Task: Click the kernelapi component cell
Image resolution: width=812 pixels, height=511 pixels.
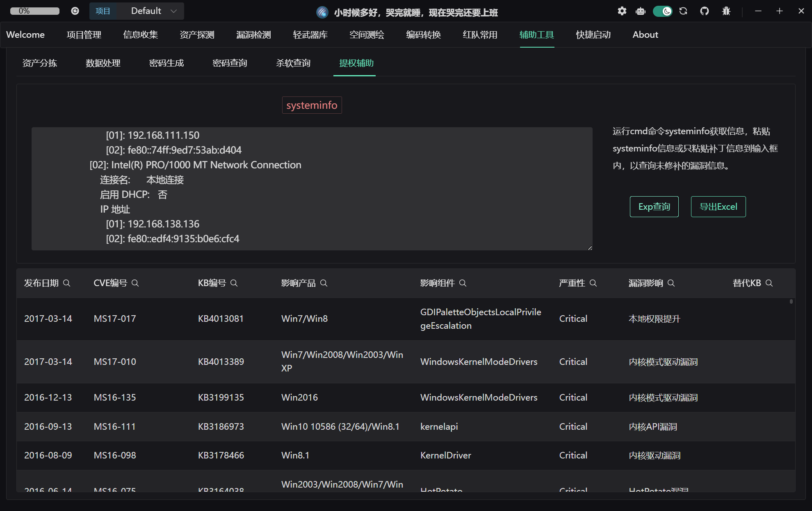Action: coord(439,427)
